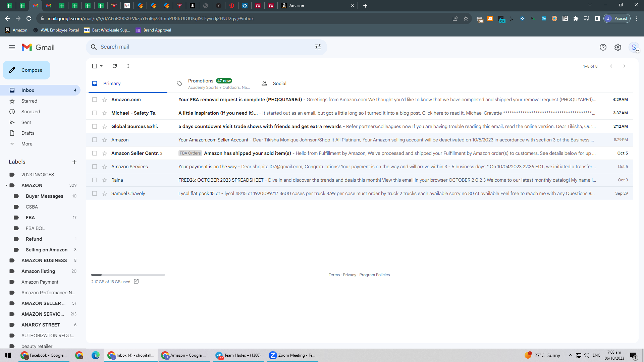Viewport: 644px width, 362px height.
Task: Click the search options filter icon
Action: pyautogui.click(x=318, y=47)
